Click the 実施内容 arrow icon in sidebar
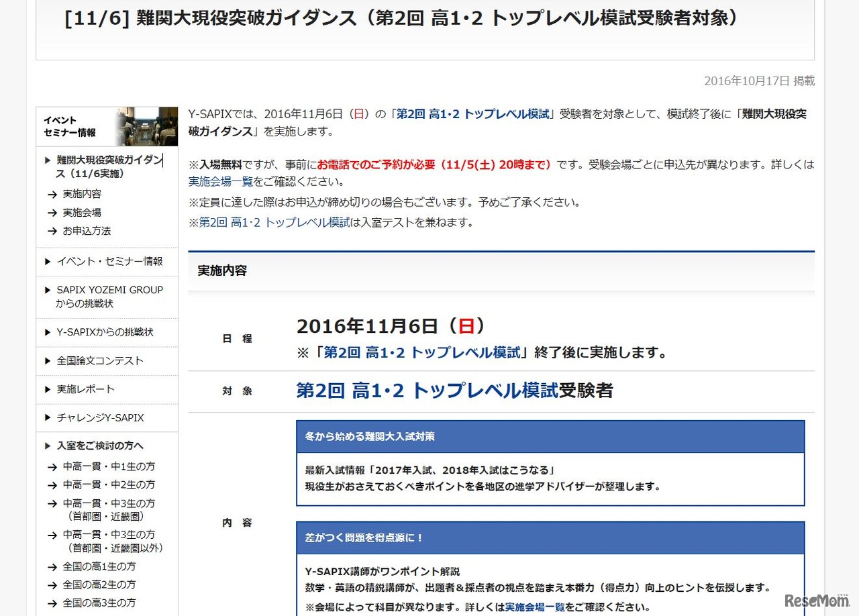The width and height of the screenshot is (859, 616). point(52,195)
